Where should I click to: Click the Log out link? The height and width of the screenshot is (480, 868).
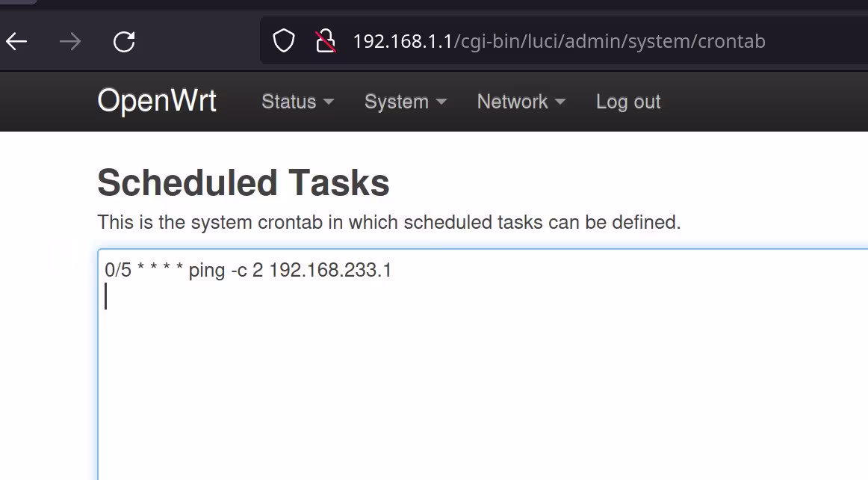628,102
